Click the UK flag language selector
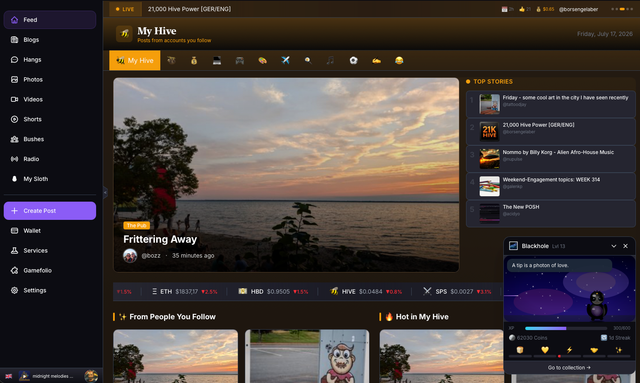This screenshot has height=383, width=640. click(9, 376)
